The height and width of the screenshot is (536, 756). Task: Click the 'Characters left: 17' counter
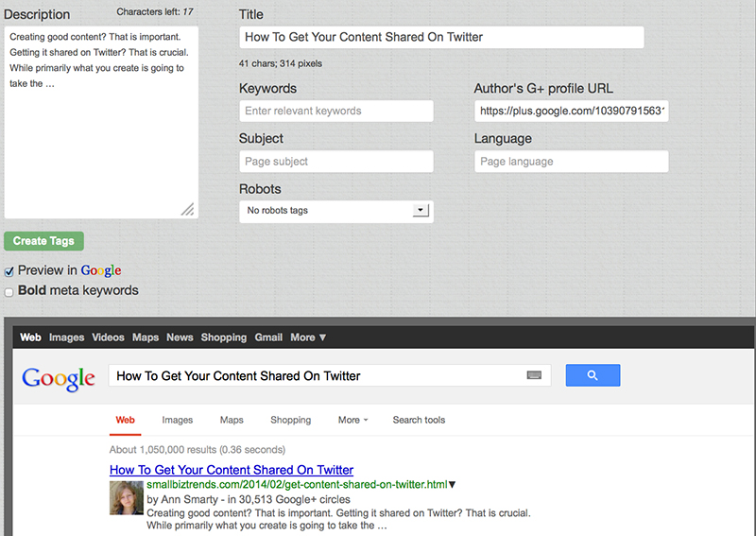(x=155, y=11)
